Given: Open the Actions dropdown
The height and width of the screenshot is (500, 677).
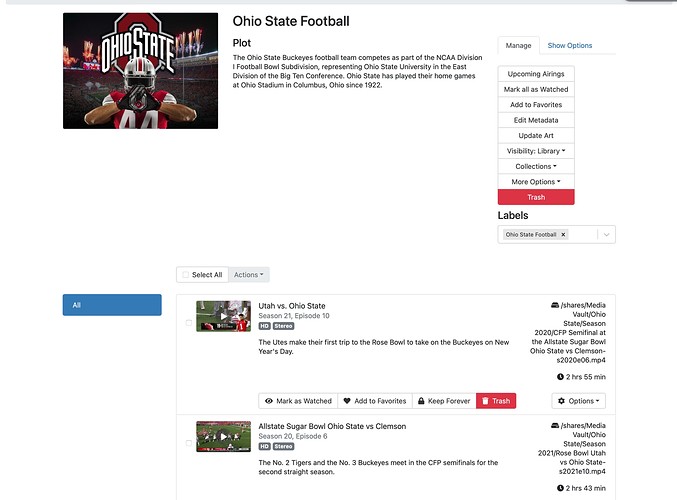Looking at the screenshot, I should click(249, 274).
